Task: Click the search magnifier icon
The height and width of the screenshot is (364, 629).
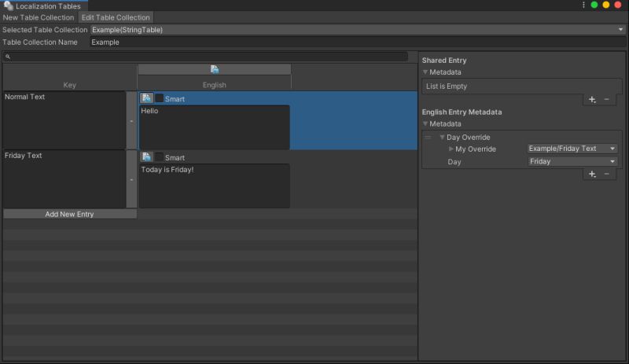Action: tap(8, 57)
